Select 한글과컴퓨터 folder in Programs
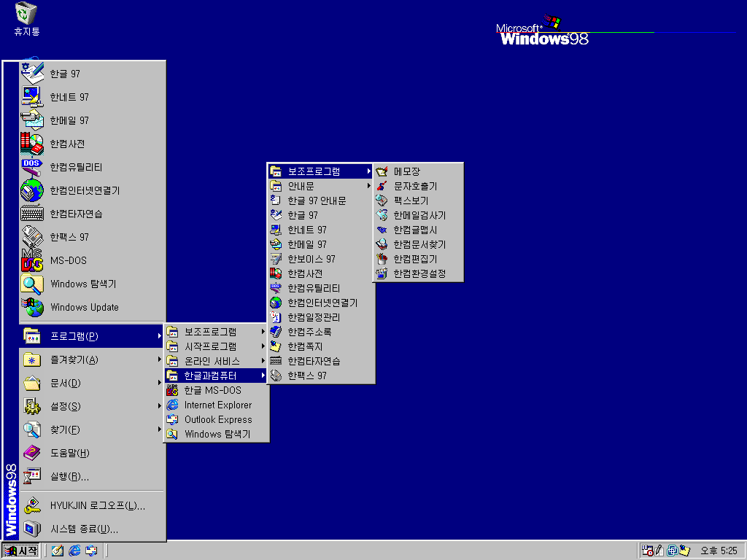This screenshot has height=560, width=747. coord(216,376)
